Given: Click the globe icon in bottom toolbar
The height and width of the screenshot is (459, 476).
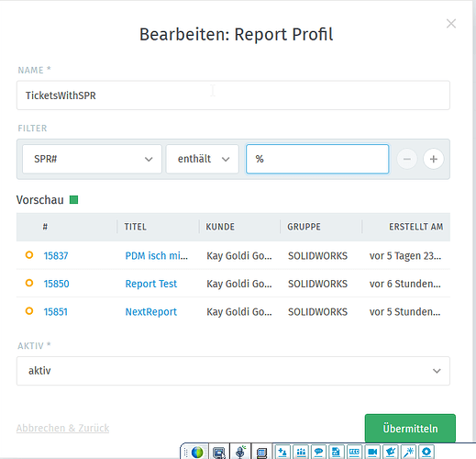Looking at the screenshot, I should pyautogui.click(x=197, y=452).
